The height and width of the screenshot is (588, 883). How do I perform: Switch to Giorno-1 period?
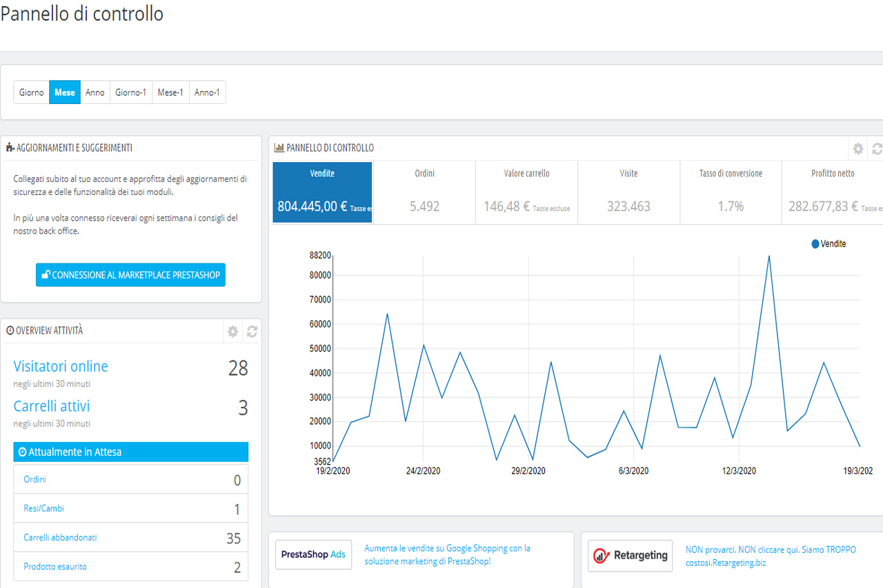pyautogui.click(x=131, y=92)
